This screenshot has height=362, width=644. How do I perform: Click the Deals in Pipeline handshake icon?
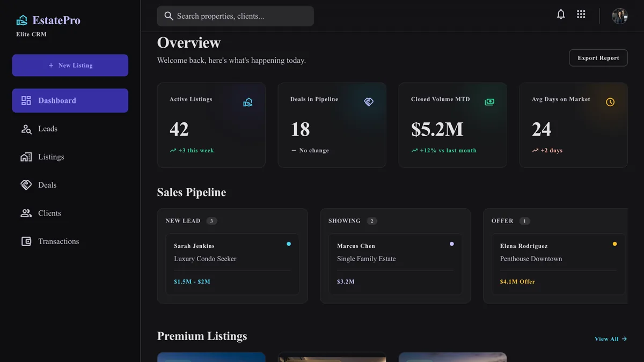pyautogui.click(x=369, y=102)
